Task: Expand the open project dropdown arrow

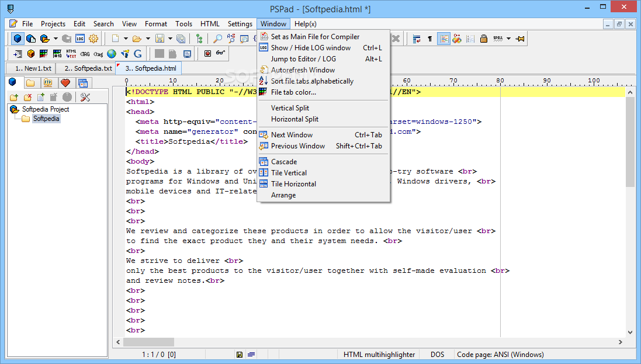Action: click(x=56, y=39)
